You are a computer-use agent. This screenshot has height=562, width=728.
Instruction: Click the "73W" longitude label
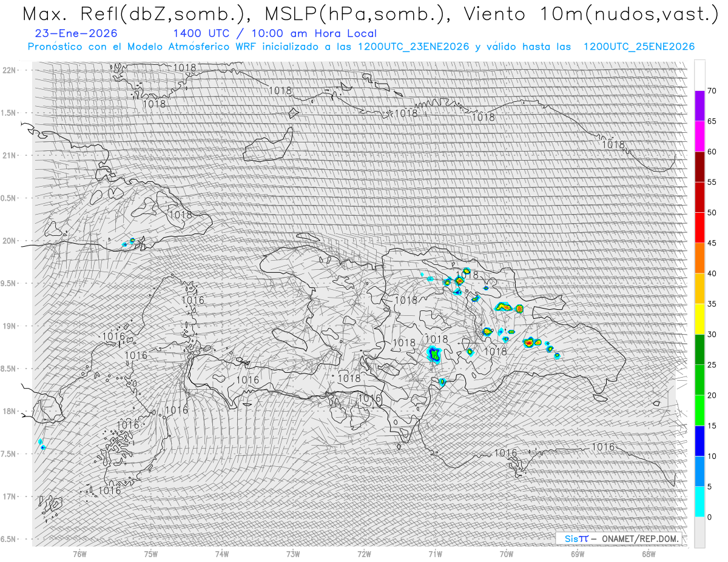click(x=293, y=553)
